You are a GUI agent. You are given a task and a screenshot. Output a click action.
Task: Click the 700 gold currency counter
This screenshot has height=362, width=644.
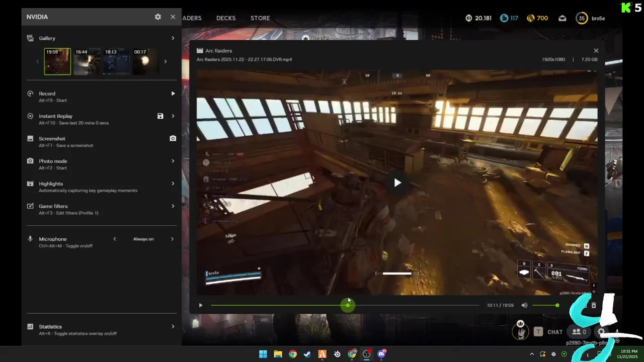pos(537,18)
